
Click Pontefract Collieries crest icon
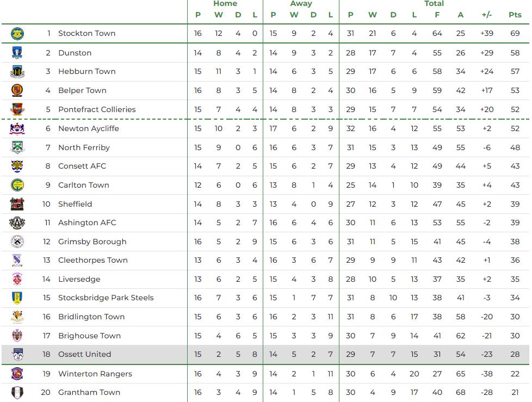coord(17,109)
